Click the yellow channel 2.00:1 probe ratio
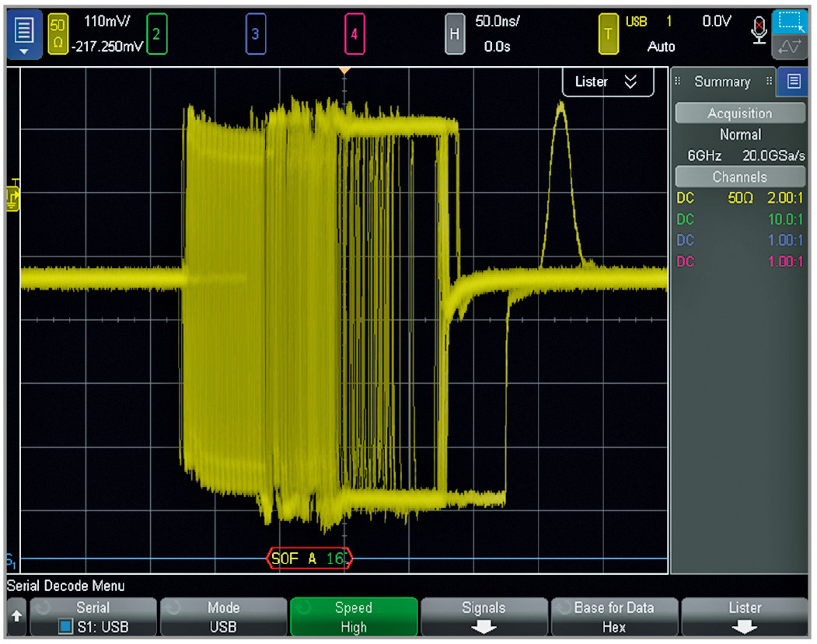The height and width of the screenshot is (644, 817). click(x=784, y=198)
